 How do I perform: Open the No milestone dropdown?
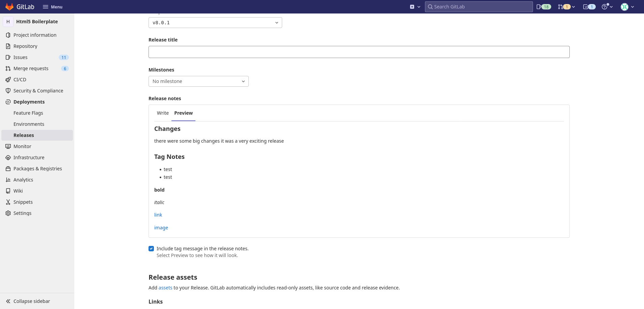click(x=198, y=81)
